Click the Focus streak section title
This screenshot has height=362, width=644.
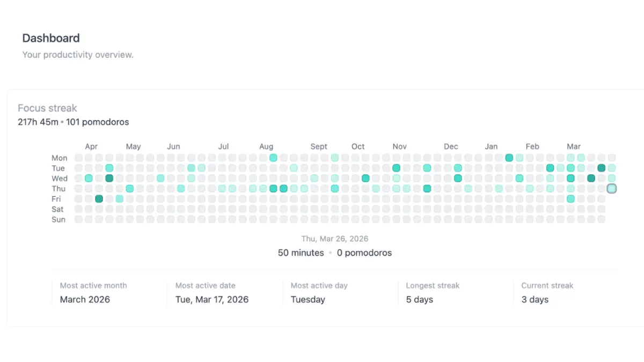click(47, 108)
